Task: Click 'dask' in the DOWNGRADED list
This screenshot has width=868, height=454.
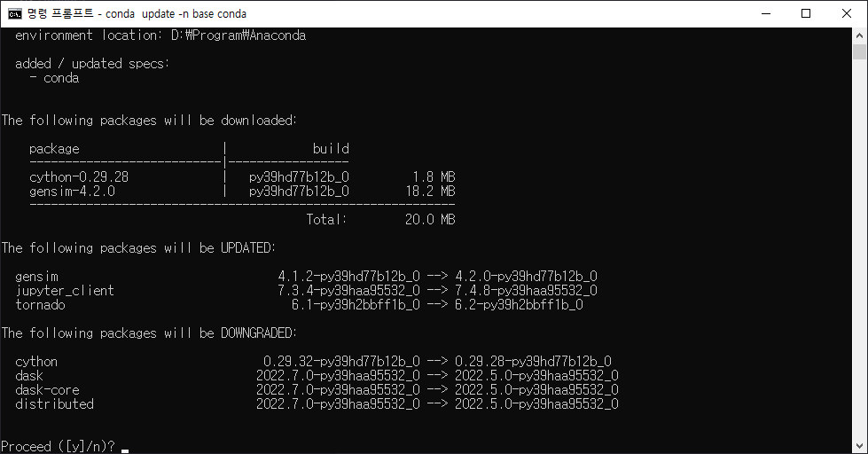Action: coord(28,375)
